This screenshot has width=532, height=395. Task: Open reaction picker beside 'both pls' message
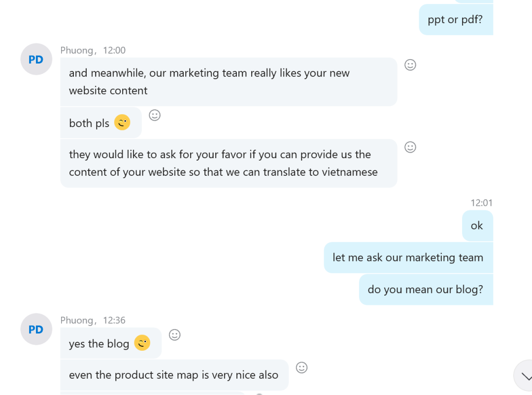155,115
